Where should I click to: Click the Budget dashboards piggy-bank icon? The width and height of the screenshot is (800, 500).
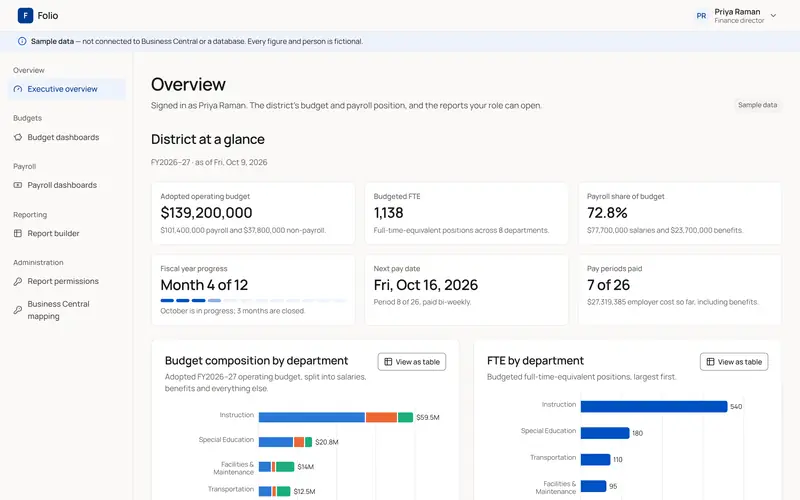tap(18, 137)
